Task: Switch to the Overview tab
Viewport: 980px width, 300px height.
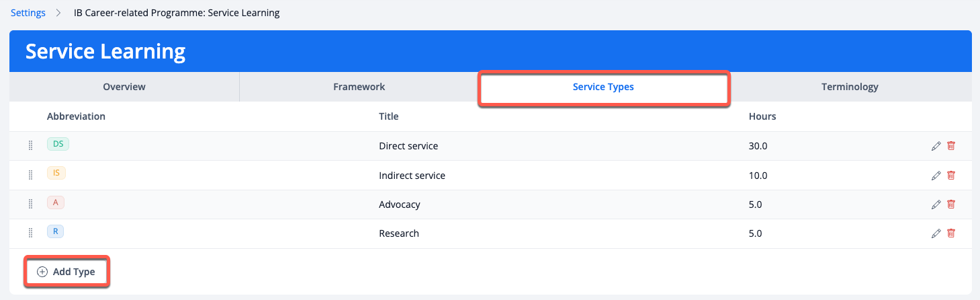Action: (124, 87)
